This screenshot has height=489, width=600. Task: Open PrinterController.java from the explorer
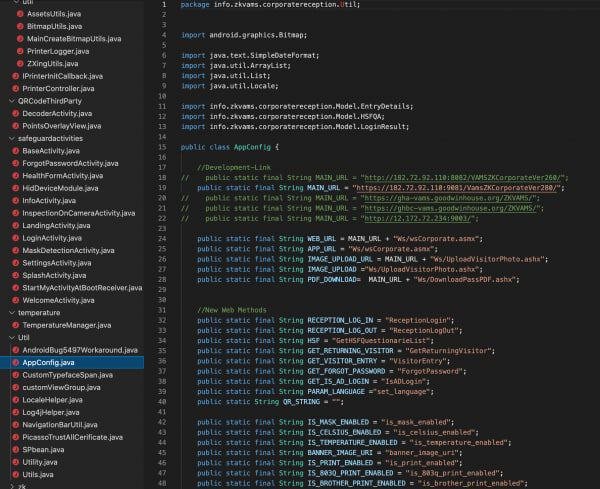click(x=61, y=88)
